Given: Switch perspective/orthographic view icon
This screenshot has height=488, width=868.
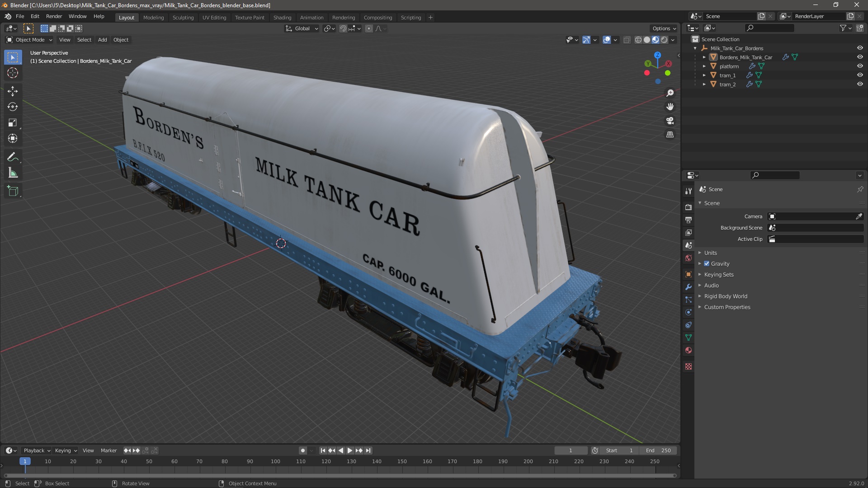Looking at the screenshot, I should coord(670,135).
